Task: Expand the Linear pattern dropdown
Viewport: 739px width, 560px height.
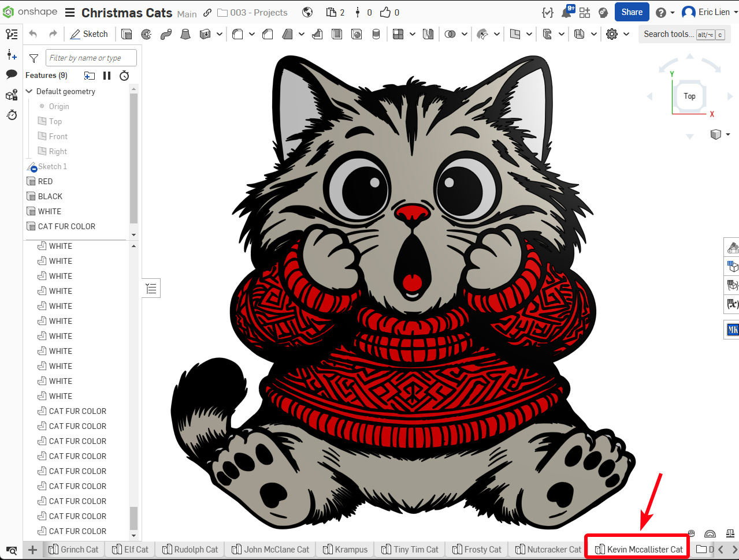Action: [x=413, y=34]
